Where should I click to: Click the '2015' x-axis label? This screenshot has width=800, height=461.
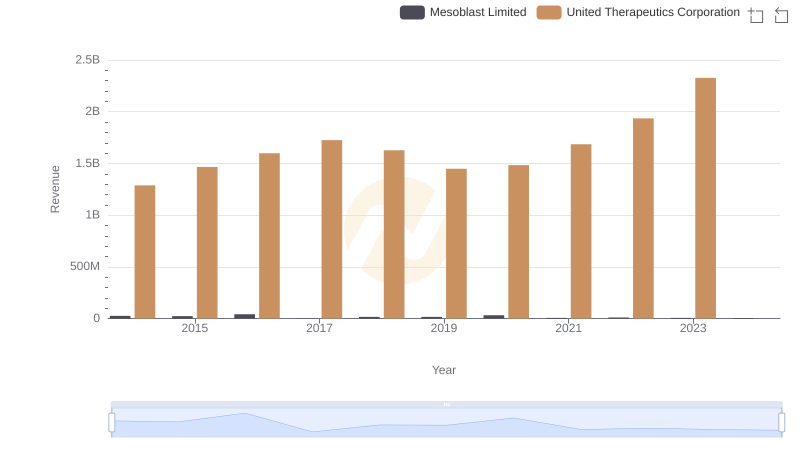(194, 328)
